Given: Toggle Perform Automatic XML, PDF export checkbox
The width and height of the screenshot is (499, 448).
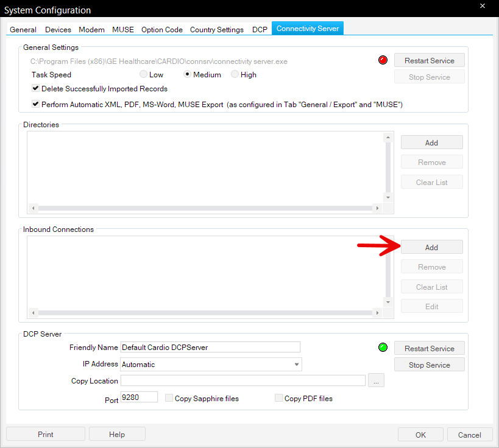Looking at the screenshot, I should [x=36, y=105].
